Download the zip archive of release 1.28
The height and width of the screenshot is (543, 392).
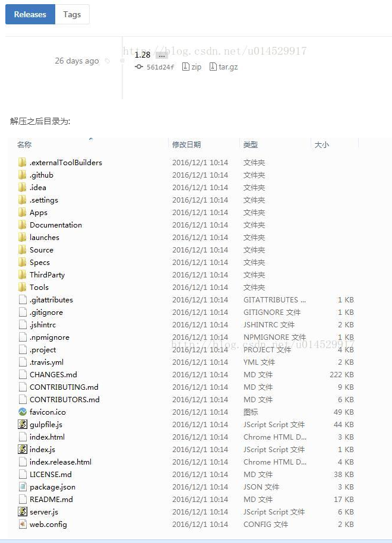(x=192, y=67)
